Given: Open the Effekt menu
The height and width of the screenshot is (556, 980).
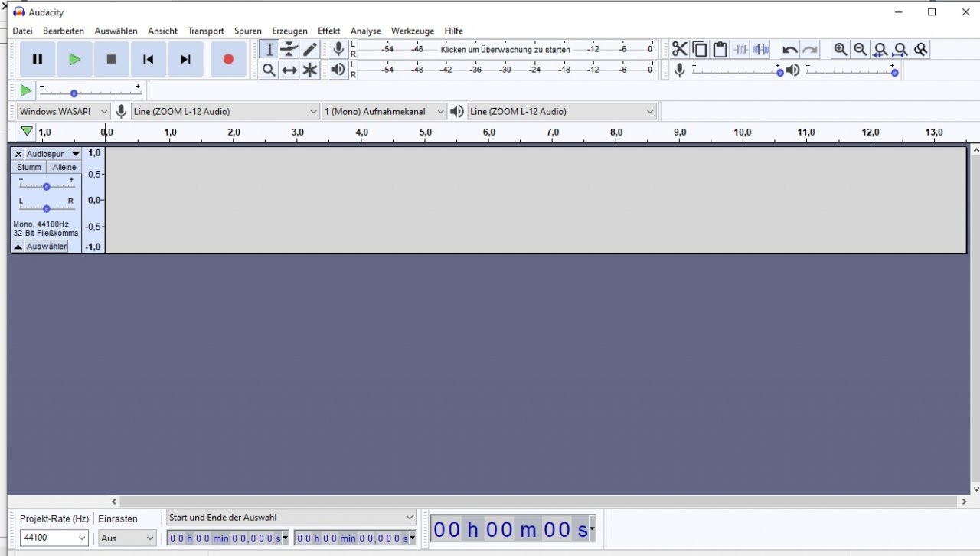Looking at the screenshot, I should click(x=328, y=31).
